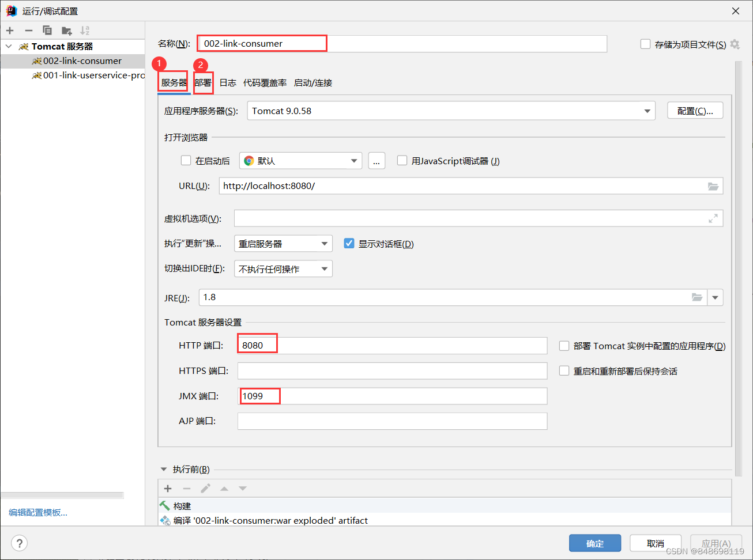Open the 不执行任何操作 frame deactivation dropdown
753x560 pixels.
click(x=283, y=268)
